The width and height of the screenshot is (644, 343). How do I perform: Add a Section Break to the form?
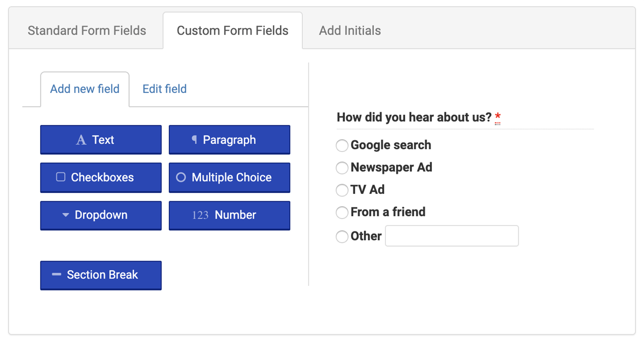(x=100, y=274)
